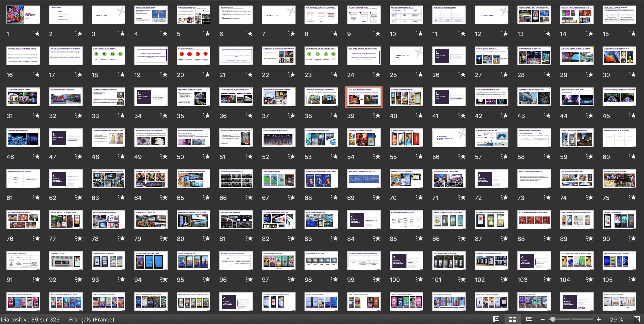Select slide 88 red images thumbnail
The width and height of the screenshot is (644, 324).
tap(534, 220)
